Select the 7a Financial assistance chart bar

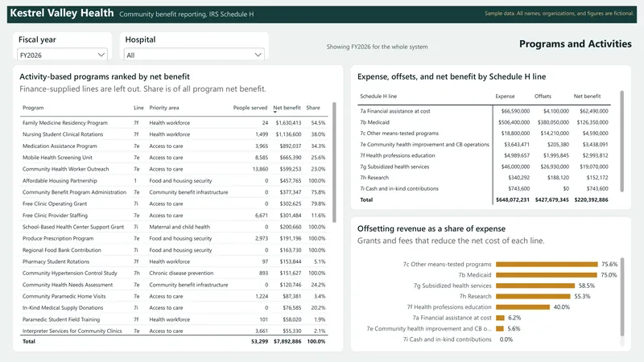click(x=500, y=318)
